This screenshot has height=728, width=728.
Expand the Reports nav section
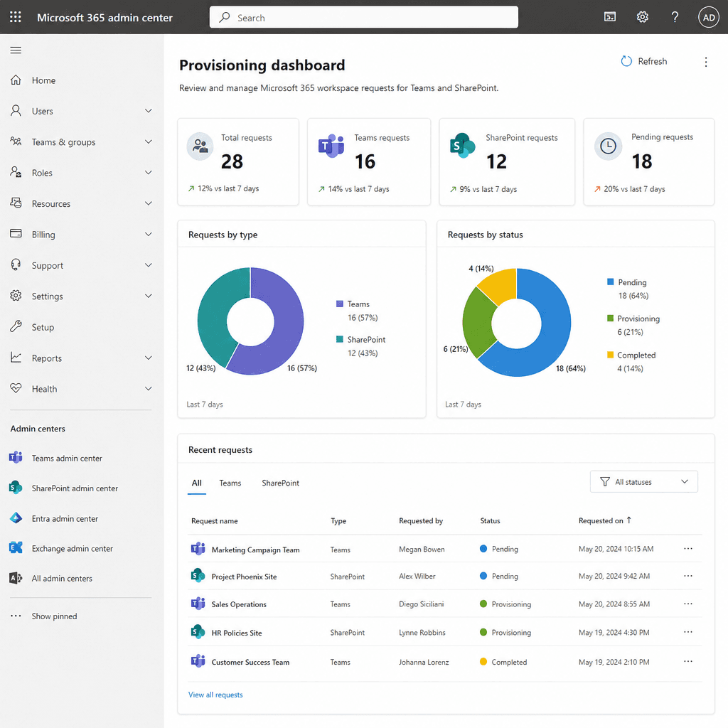[149, 358]
